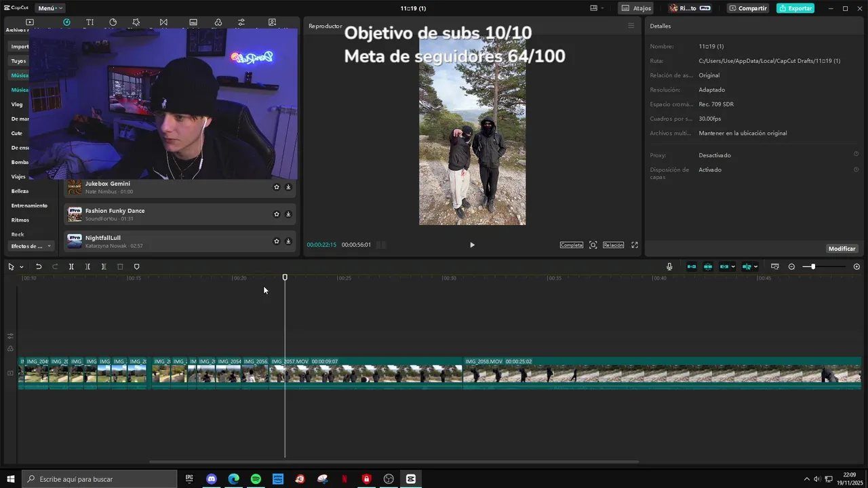Select the IMG_2057.MOV clip on timeline
The height and width of the screenshot is (488, 868).
[366, 373]
